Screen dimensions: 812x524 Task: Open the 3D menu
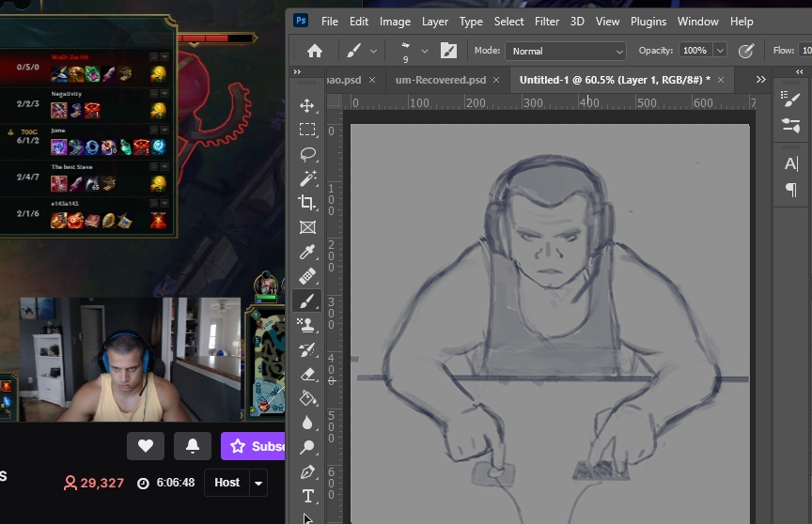click(577, 22)
